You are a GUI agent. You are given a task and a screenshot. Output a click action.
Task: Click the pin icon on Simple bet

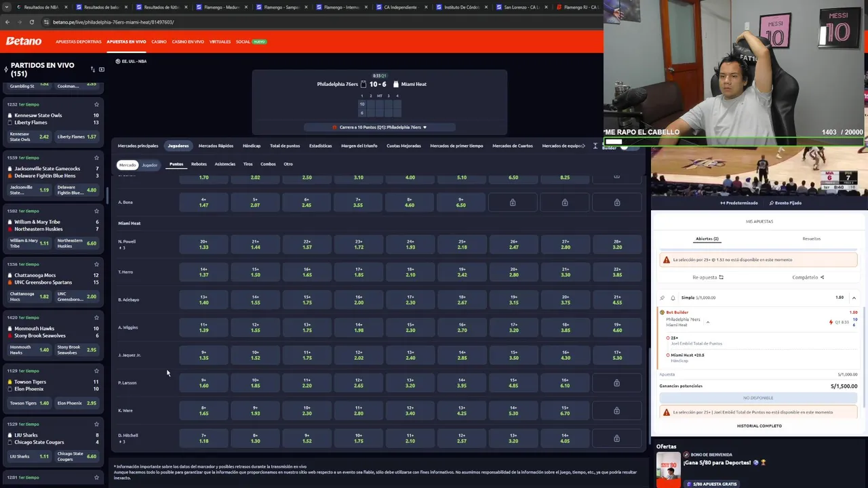[663, 298]
